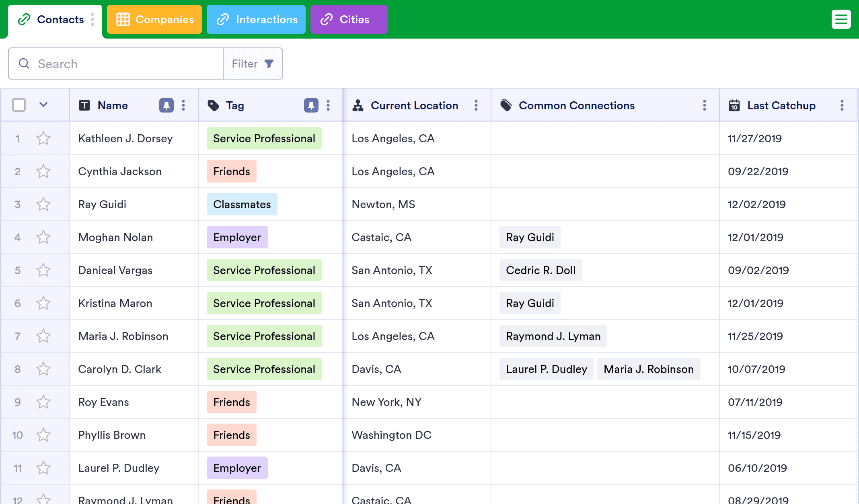
Task: Select the location cell 'New York, NY'
Action: pyautogui.click(x=417, y=402)
